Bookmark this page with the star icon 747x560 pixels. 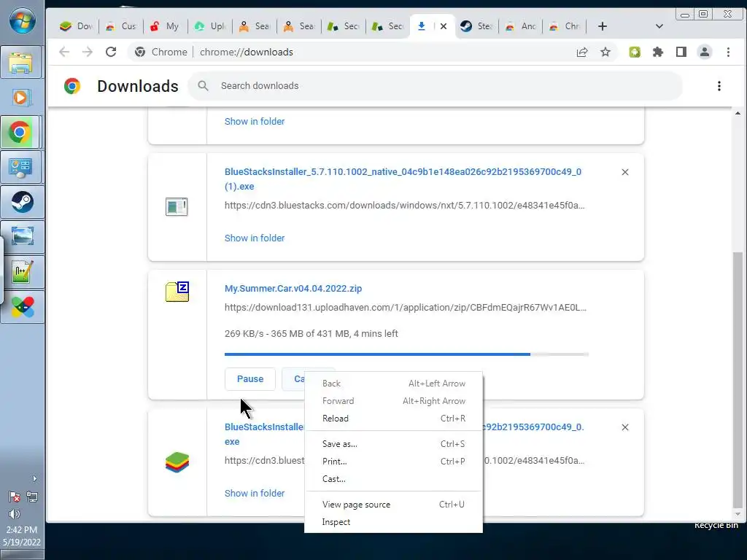click(605, 52)
